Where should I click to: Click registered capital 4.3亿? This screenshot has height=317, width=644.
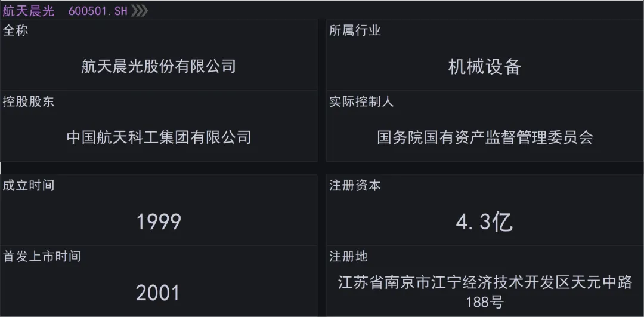pos(485,223)
